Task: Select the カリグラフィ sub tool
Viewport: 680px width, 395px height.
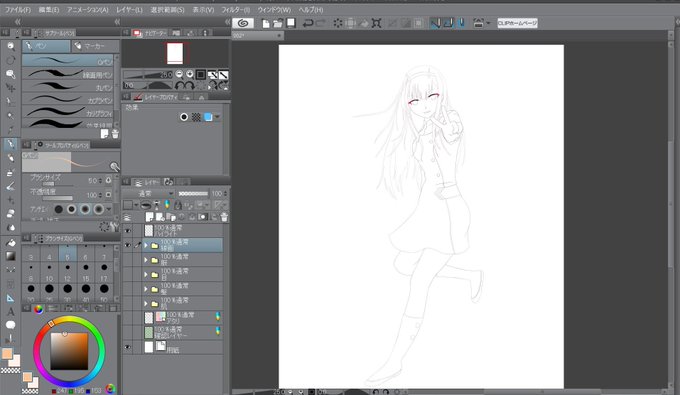Action: pyautogui.click(x=68, y=112)
